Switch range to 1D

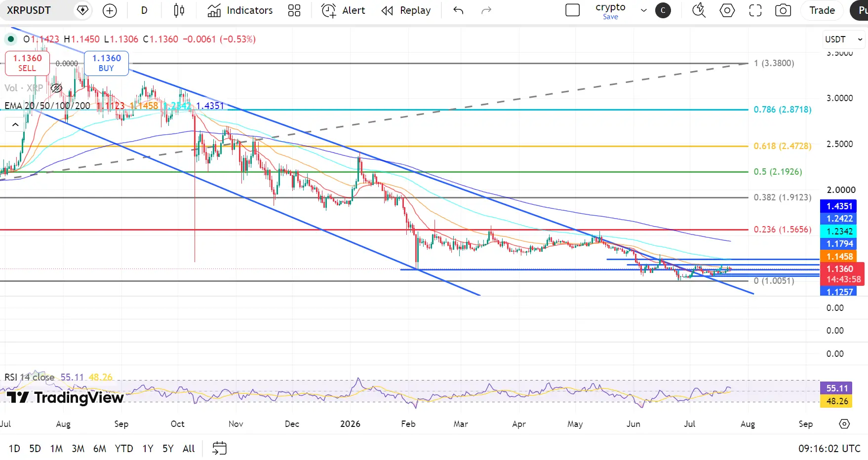tap(14, 448)
